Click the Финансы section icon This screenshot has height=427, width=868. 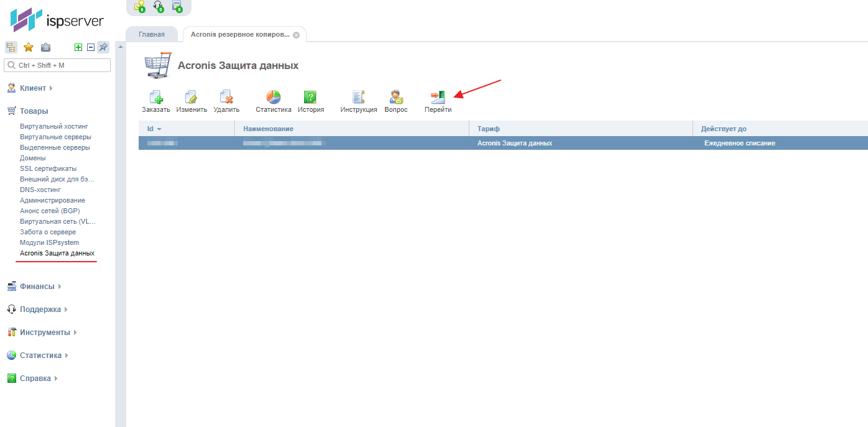[x=11, y=287]
